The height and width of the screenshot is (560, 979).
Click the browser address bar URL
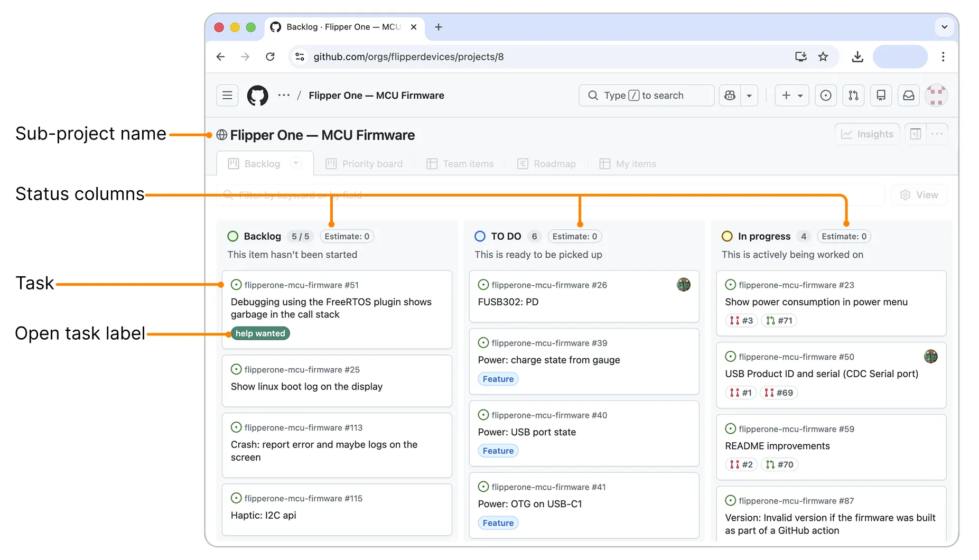[408, 57]
